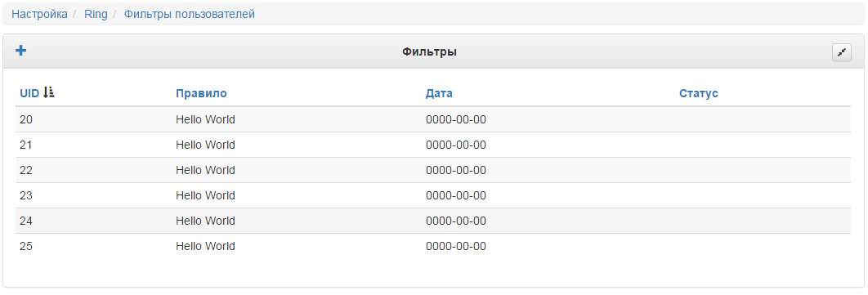868x295 pixels.
Task: Sort table by Правило column
Action: [x=201, y=93]
